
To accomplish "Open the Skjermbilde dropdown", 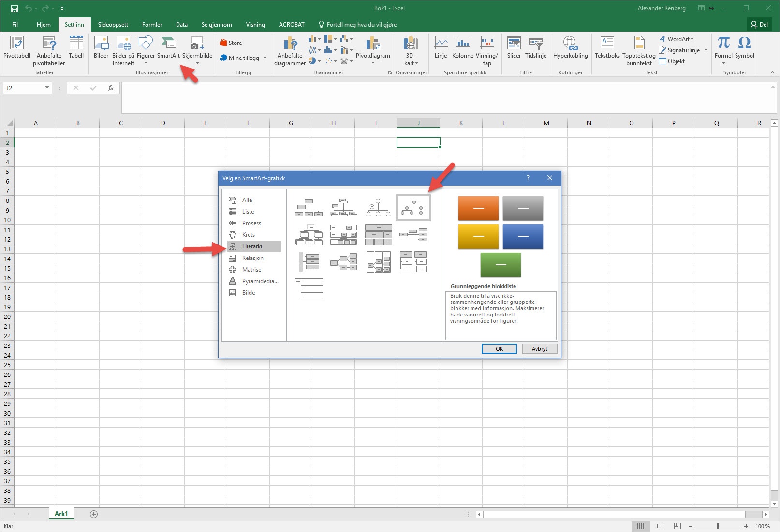I will 197,63.
